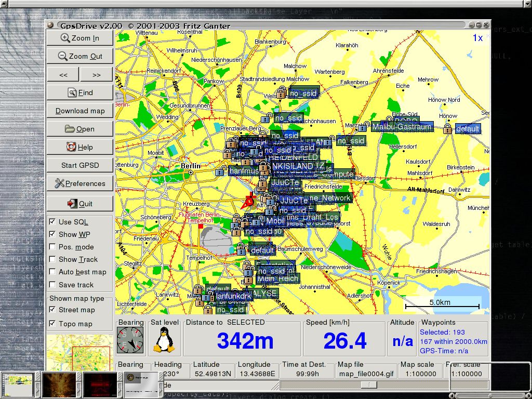
Task: Click the Altitude n/a readout
Action: (403, 341)
